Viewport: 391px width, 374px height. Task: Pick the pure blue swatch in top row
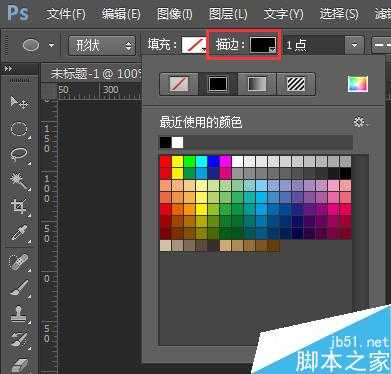click(213, 161)
